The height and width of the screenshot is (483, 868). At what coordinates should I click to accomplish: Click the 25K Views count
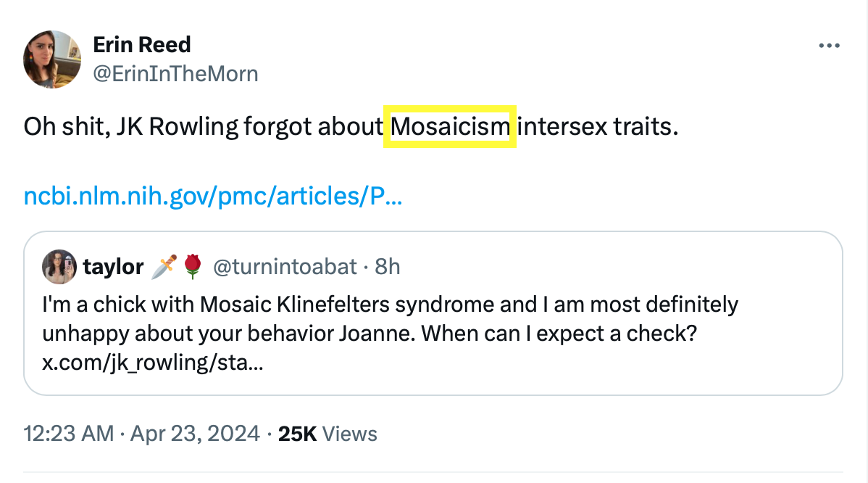point(327,434)
